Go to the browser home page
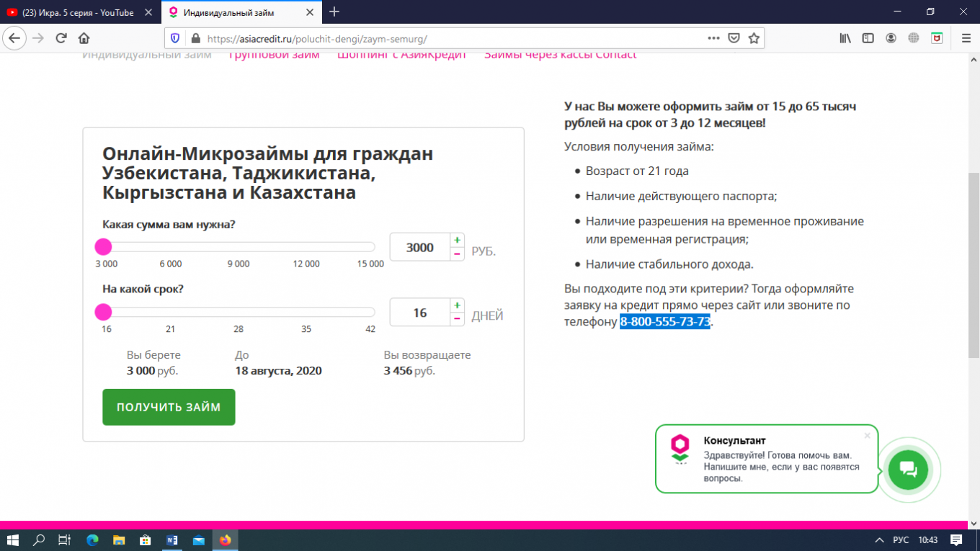 pyautogui.click(x=84, y=38)
